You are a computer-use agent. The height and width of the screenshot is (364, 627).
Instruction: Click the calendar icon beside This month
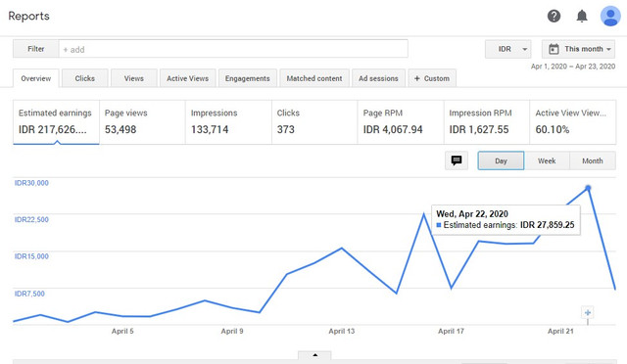point(554,49)
